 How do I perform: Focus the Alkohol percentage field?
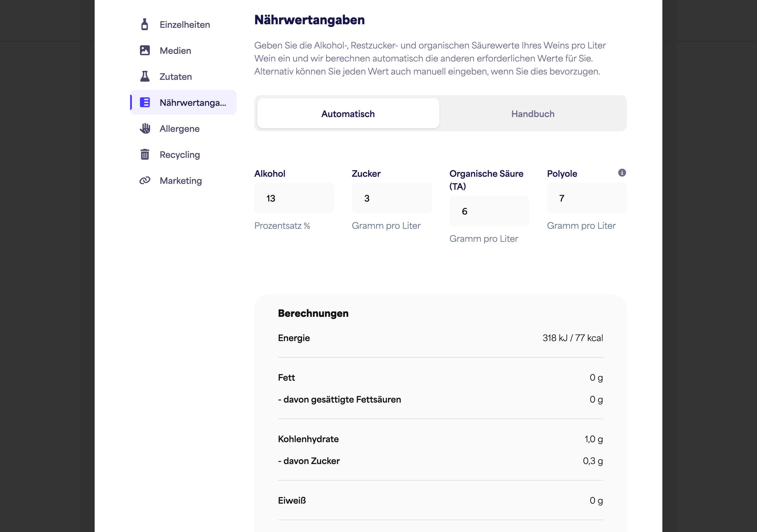point(294,198)
